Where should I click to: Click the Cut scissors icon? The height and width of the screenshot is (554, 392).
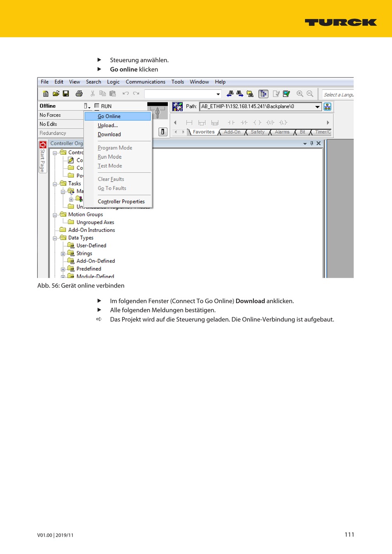pos(93,94)
